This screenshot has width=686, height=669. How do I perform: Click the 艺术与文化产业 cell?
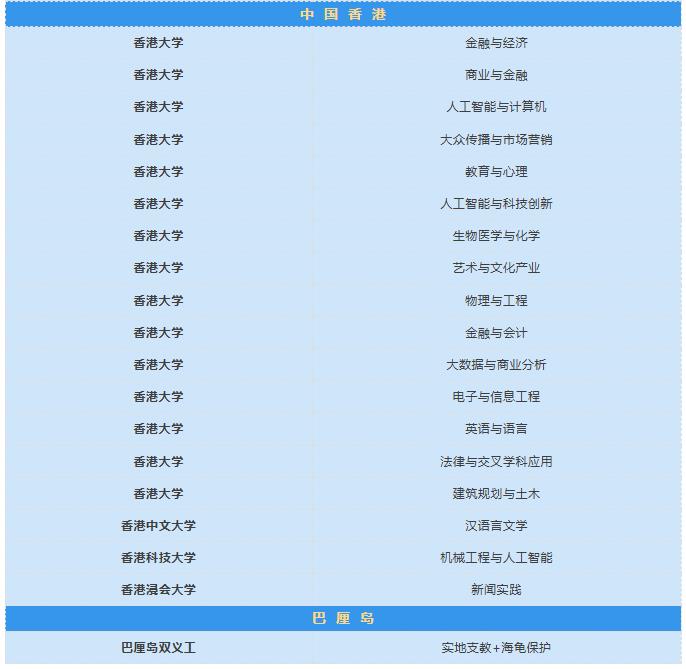point(496,268)
